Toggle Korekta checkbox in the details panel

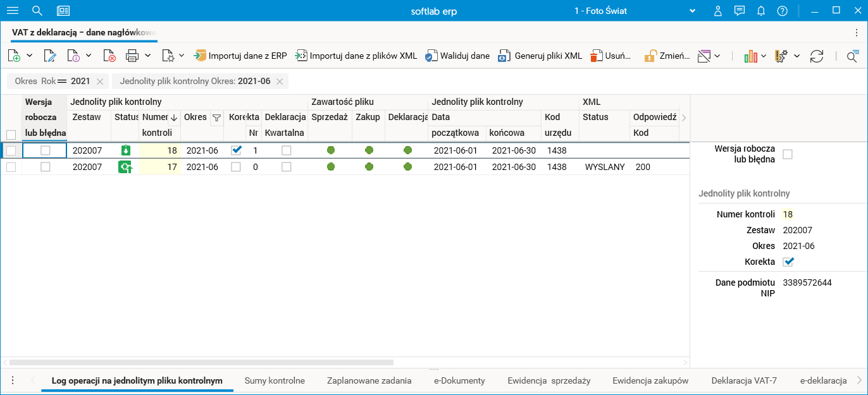pos(788,262)
